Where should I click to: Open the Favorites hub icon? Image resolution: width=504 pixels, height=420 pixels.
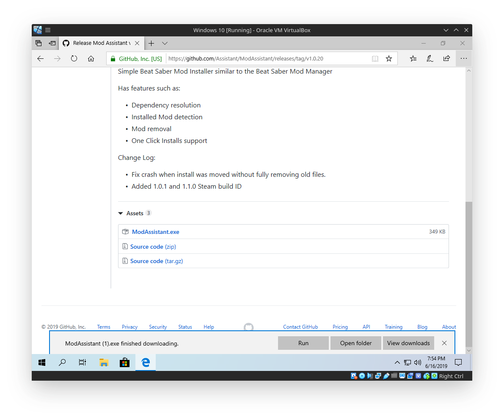pos(413,59)
